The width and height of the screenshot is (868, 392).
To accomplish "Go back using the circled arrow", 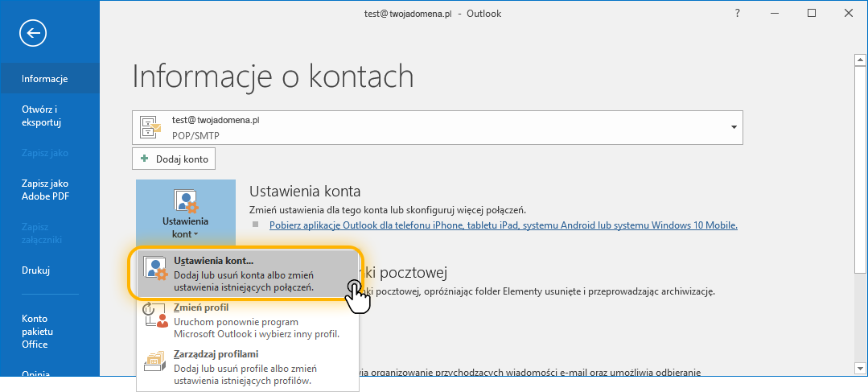I will coord(33,33).
